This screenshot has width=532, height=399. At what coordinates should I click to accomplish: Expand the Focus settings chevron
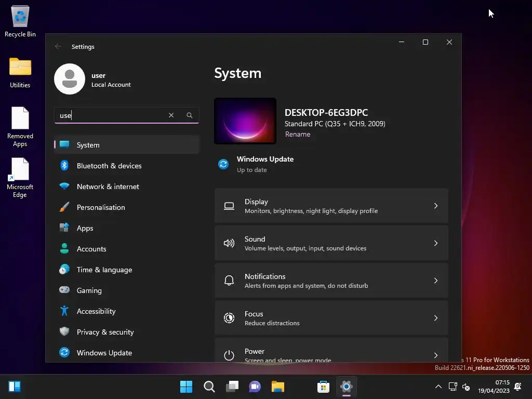point(436,318)
